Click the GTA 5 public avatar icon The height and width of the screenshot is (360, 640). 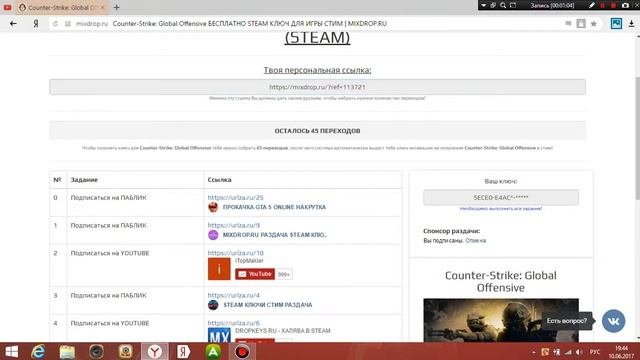click(213, 207)
